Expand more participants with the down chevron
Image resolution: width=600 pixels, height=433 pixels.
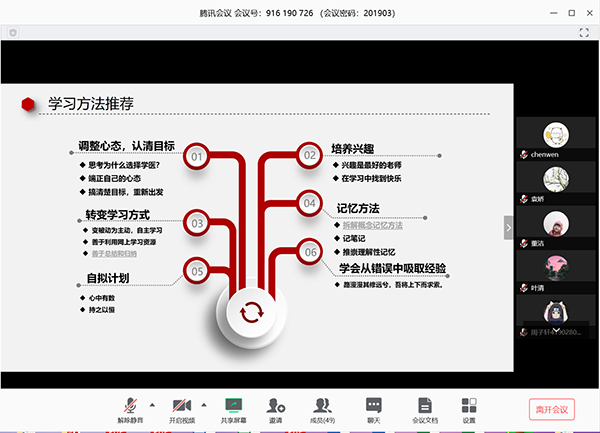pos(556,330)
